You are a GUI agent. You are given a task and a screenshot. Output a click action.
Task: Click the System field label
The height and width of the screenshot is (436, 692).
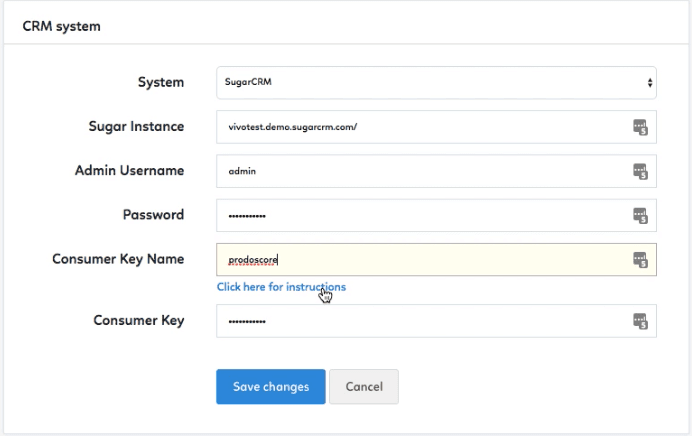(161, 83)
